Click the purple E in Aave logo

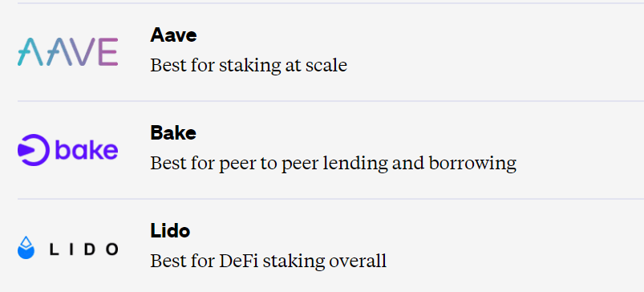pos(108,52)
